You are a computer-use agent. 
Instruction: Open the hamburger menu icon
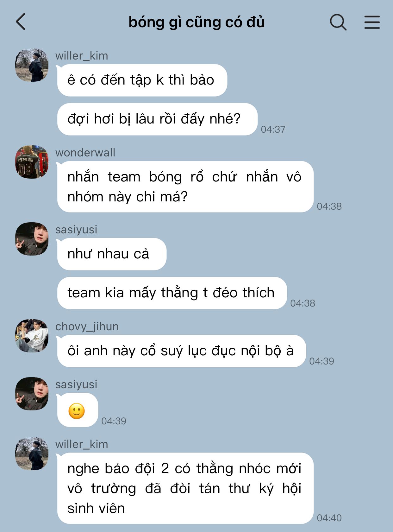coord(372,22)
